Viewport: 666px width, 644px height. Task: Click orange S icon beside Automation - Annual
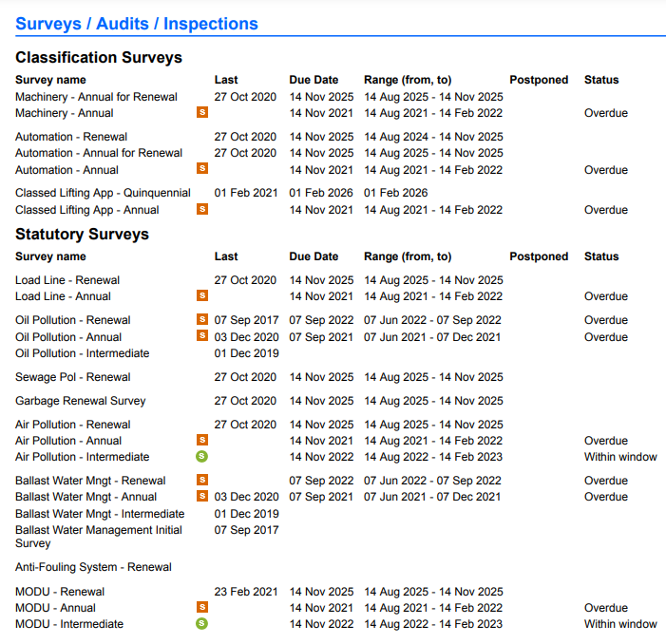201,169
